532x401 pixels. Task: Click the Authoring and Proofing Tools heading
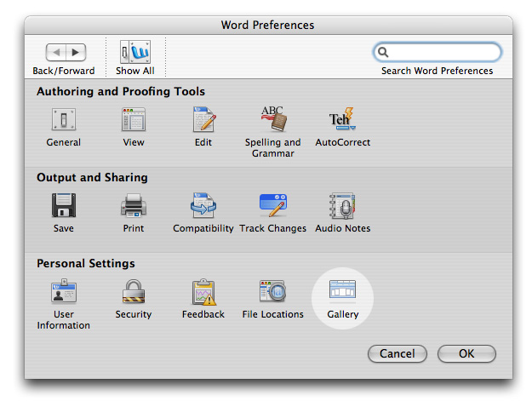(x=121, y=92)
